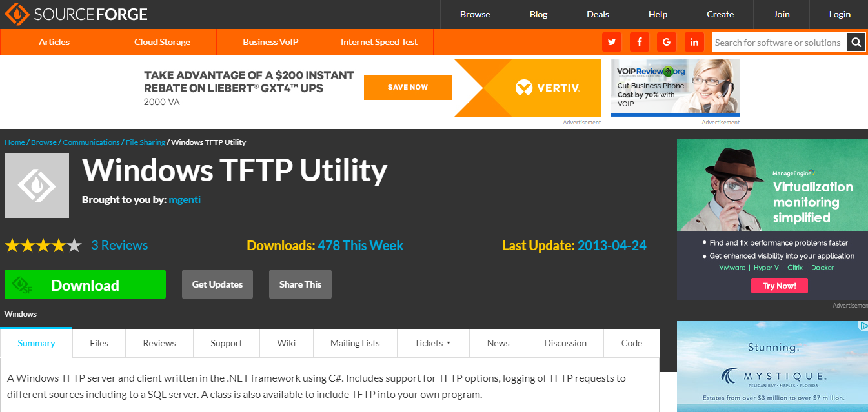
Task: Open the Twitter social icon
Action: click(612, 42)
